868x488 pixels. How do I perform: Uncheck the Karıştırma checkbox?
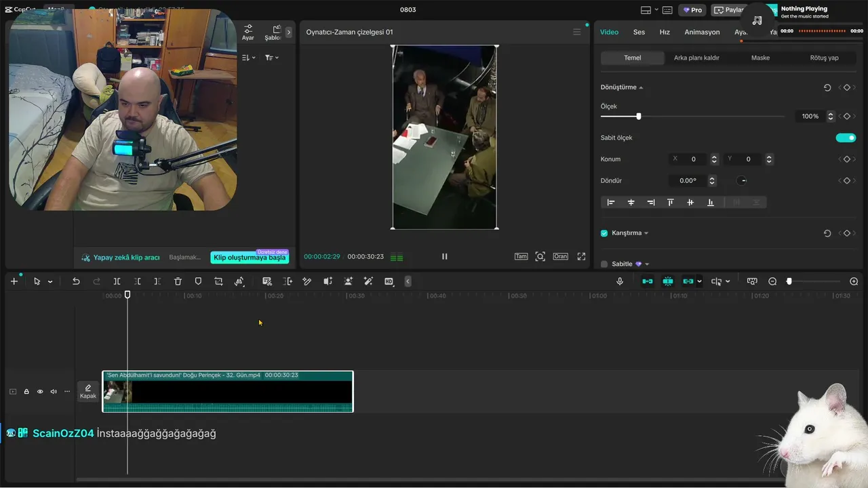coord(604,233)
